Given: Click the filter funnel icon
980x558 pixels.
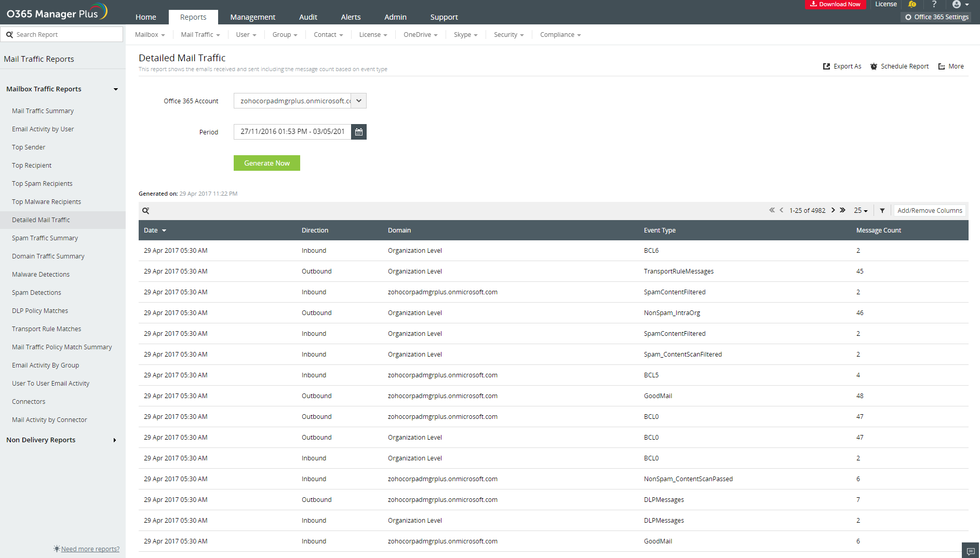Looking at the screenshot, I should 882,211.
